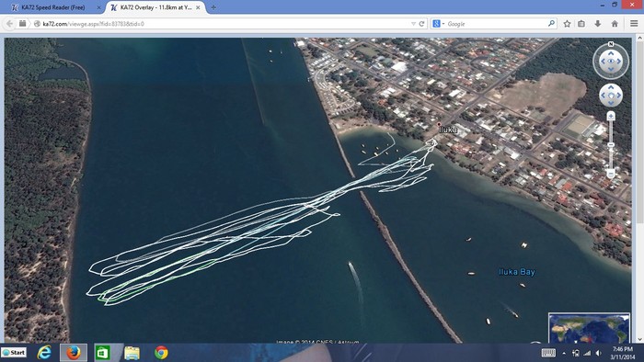Viewport: 644px width, 362px height.
Task: Expand the URL history dropdown arrow
Action: pos(413,24)
